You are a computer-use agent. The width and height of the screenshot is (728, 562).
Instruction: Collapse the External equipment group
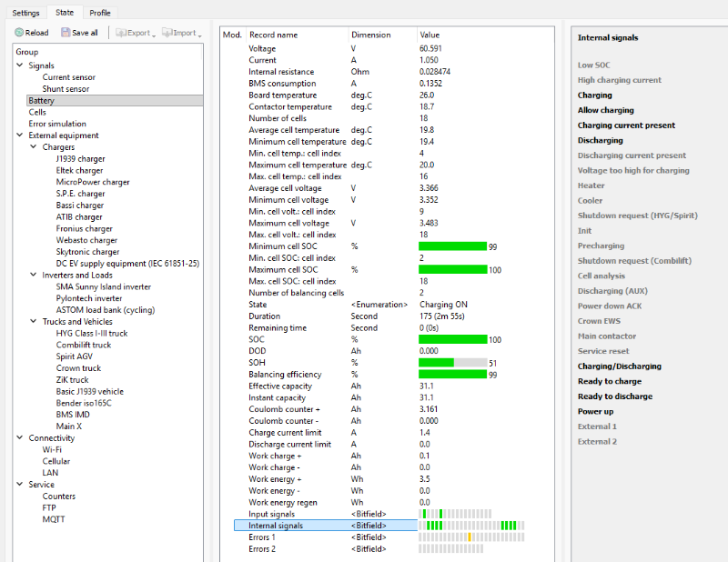(x=20, y=135)
